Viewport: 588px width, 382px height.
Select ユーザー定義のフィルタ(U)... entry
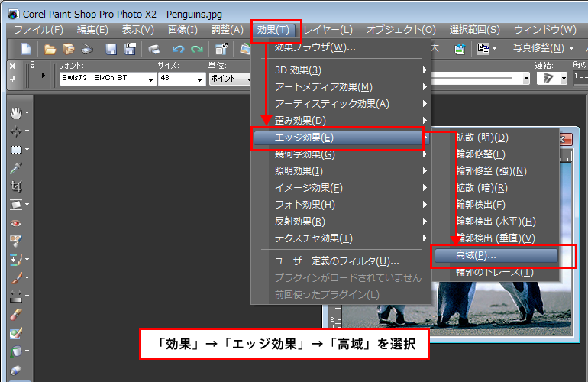341,261
